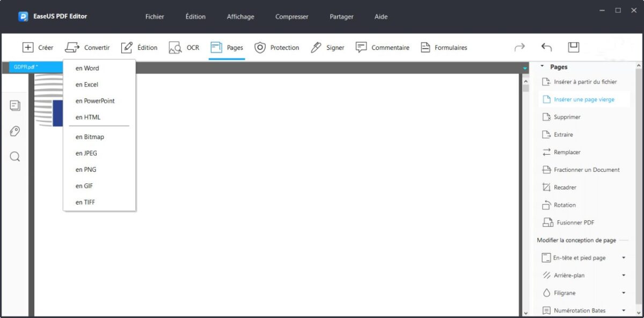The width and height of the screenshot is (644, 318).
Task: Expand the En-tête et pied page dropdown
Action: (624, 258)
